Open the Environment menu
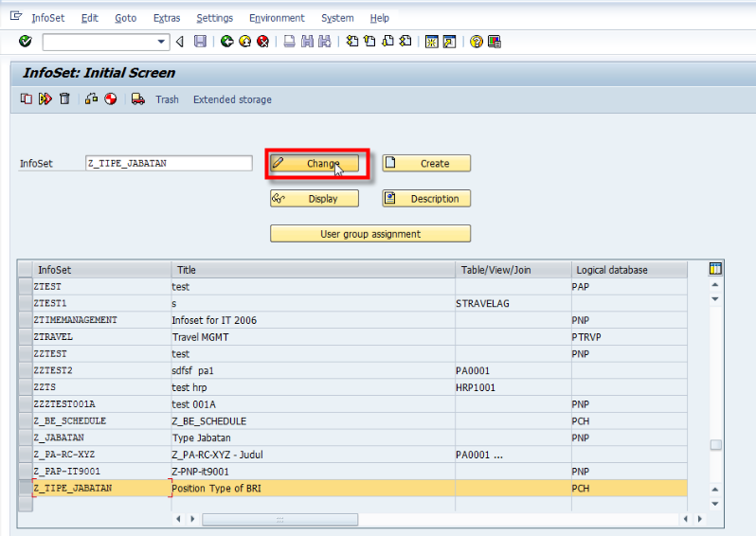756x536 pixels. (277, 18)
